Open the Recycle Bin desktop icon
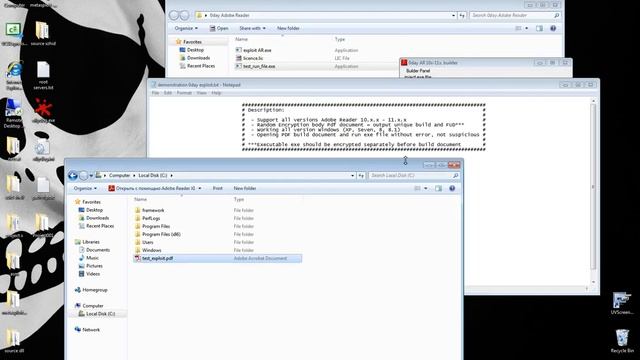640x360 pixels. pos(622,341)
